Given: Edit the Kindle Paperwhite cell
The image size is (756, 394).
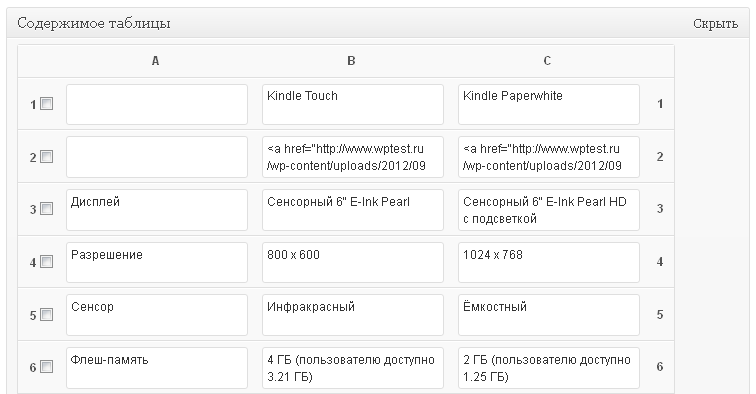Looking at the screenshot, I should tap(549, 105).
